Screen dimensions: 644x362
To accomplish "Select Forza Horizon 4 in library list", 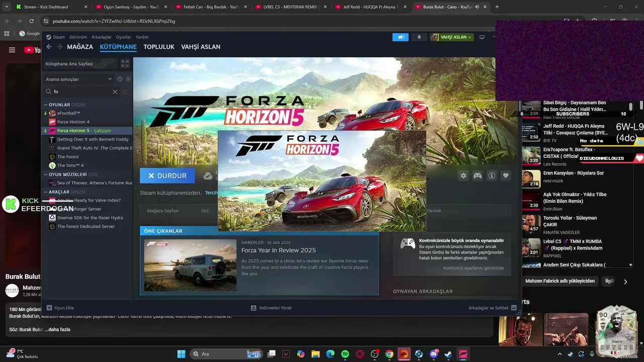I will 73,122.
